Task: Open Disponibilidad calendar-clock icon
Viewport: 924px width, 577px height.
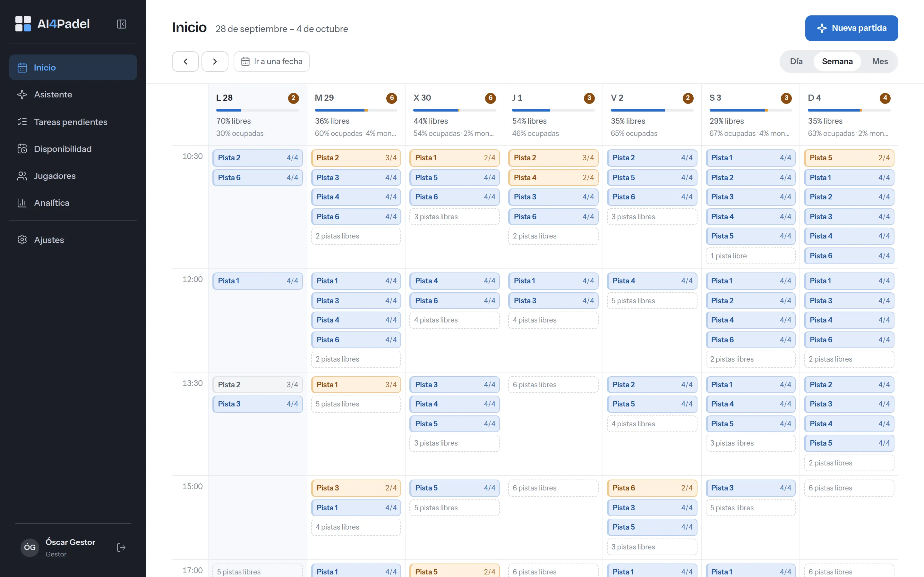Action: (22, 149)
